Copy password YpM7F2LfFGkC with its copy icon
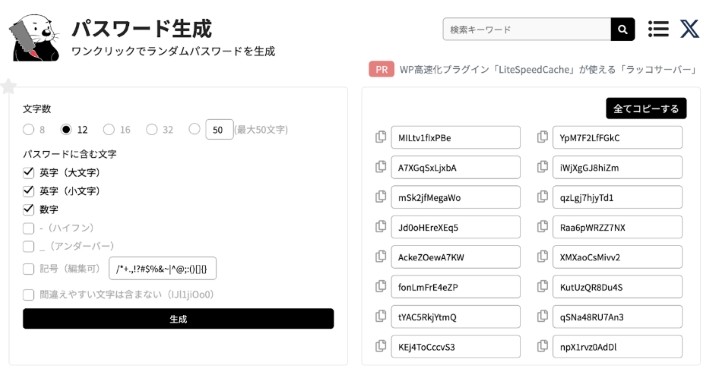 click(x=542, y=137)
